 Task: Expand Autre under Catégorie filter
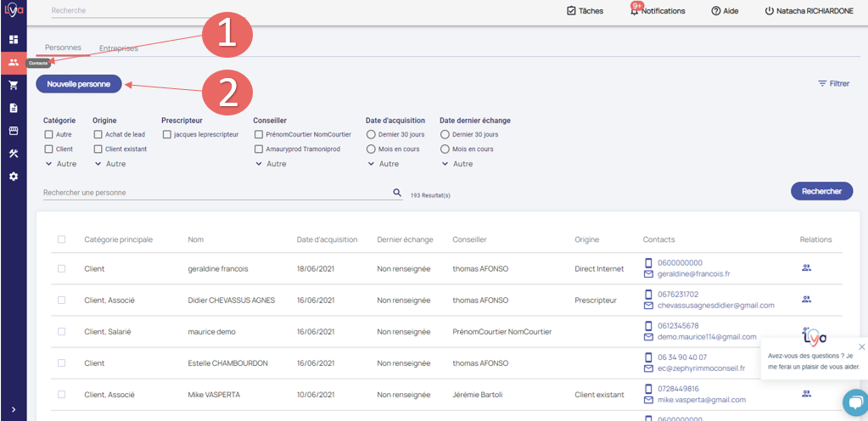pyautogui.click(x=59, y=164)
